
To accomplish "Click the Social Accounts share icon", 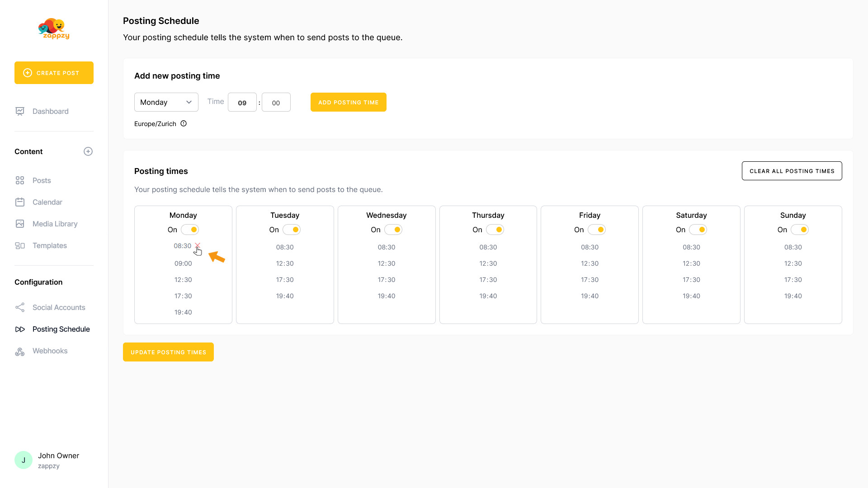I will click(x=20, y=307).
